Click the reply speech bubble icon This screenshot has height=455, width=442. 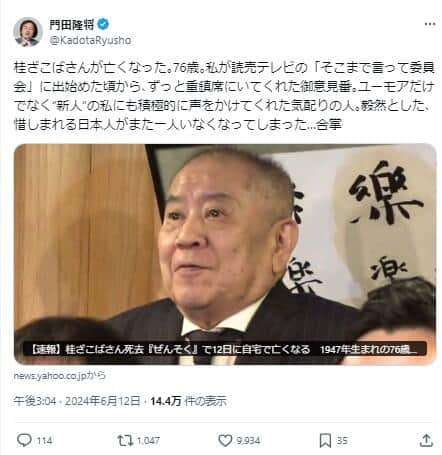point(24,440)
